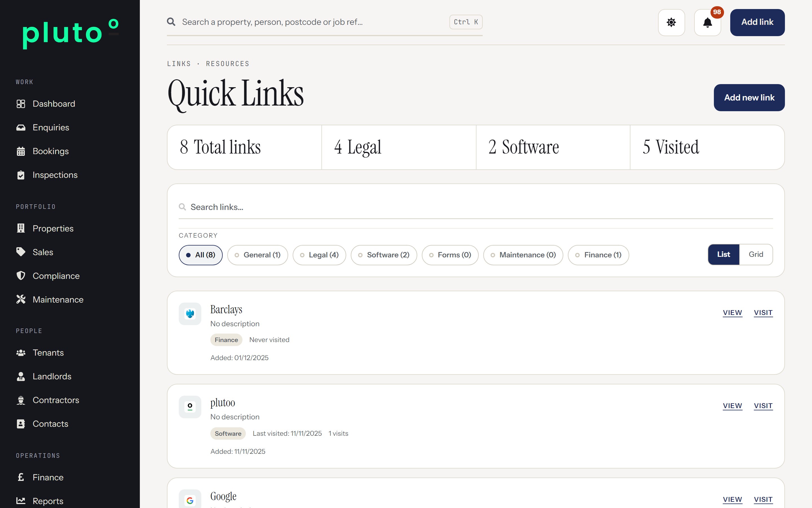Open the Barclays favicon thumbnail
Screen dimensions: 812x508
click(x=190, y=314)
